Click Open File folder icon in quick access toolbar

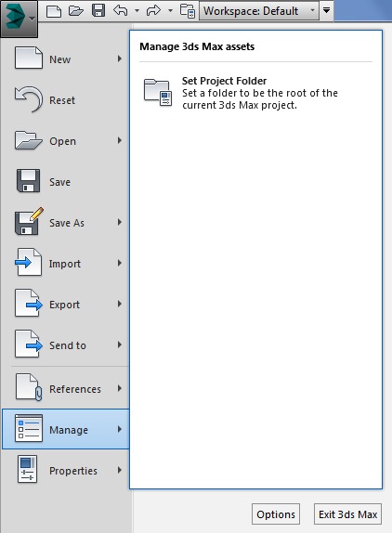pos(76,11)
